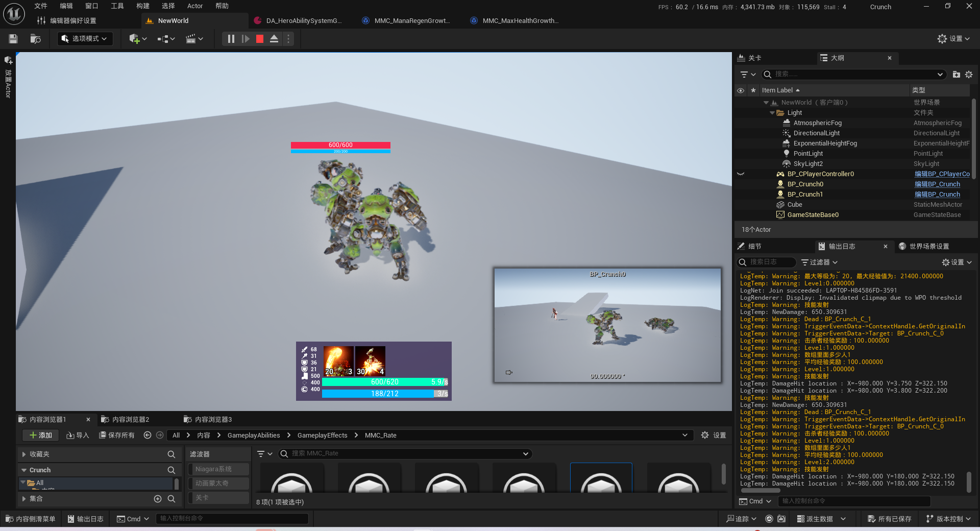
Task: Open the 选项模式 mode dropdown
Action: (85, 39)
